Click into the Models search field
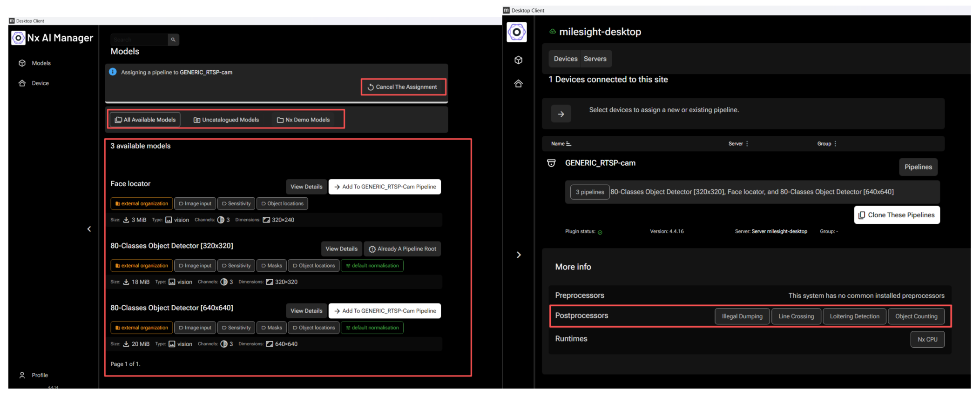The image size is (980, 396). pyautogui.click(x=139, y=40)
